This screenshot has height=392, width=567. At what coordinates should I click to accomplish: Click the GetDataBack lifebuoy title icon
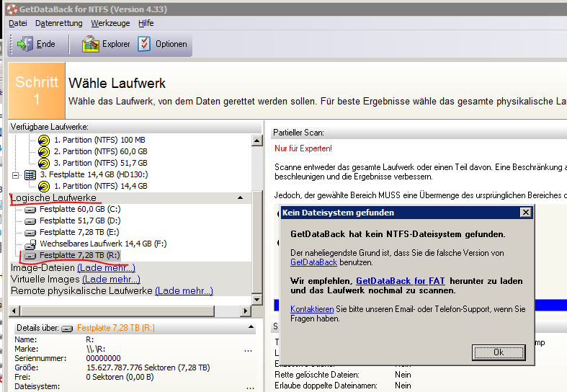pos(12,9)
